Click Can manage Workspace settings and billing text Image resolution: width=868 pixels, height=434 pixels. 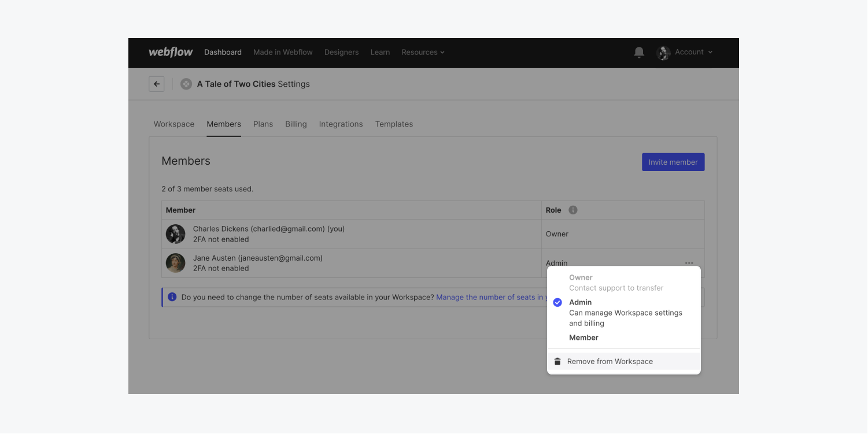[x=626, y=318]
